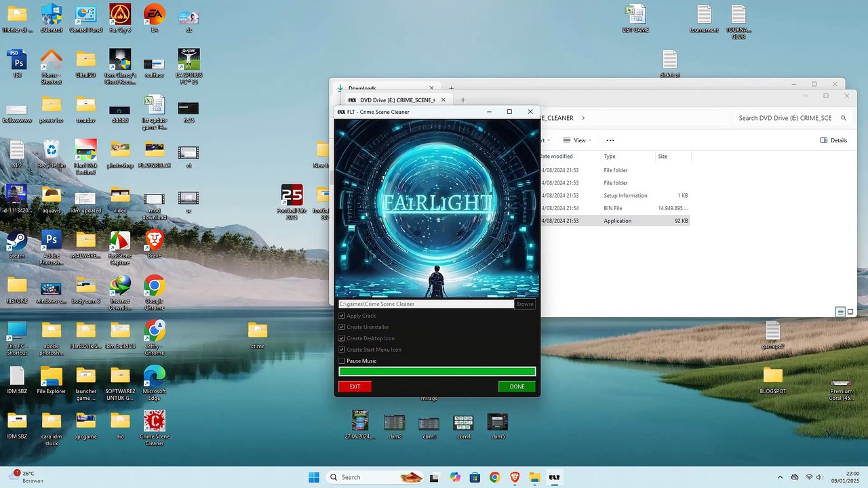
Task: Select the Football Life 2025 desktop icon
Action: pos(292,202)
